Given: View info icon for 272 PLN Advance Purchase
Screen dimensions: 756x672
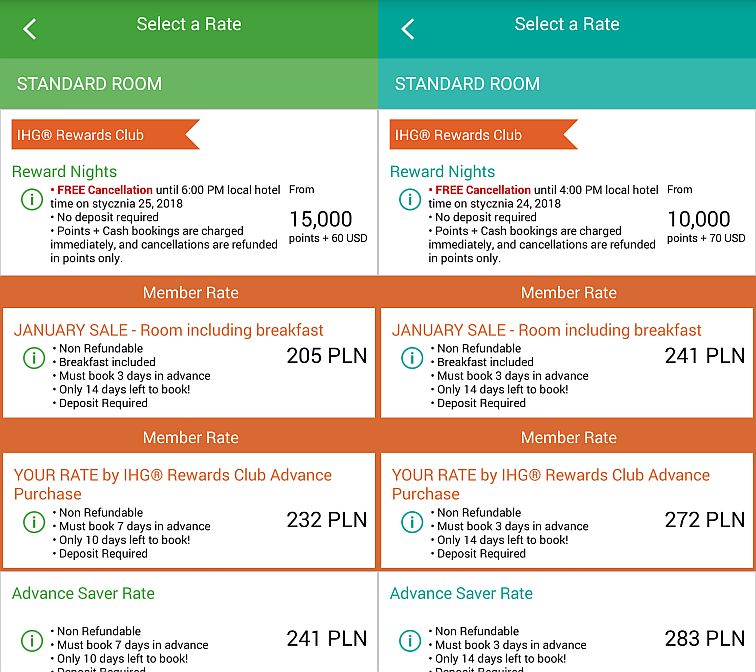Looking at the screenshot, I should pos(412,522).
